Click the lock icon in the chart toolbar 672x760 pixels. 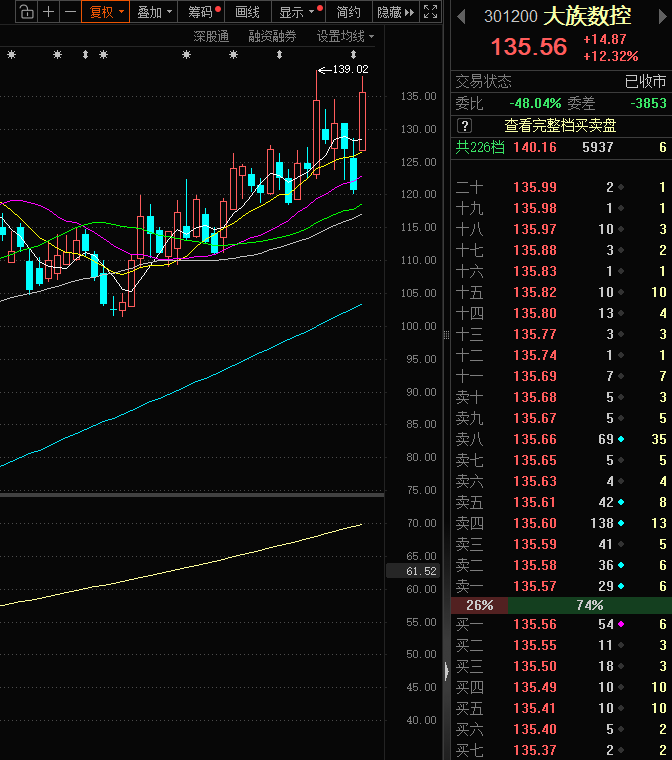(x=26, y=12)
